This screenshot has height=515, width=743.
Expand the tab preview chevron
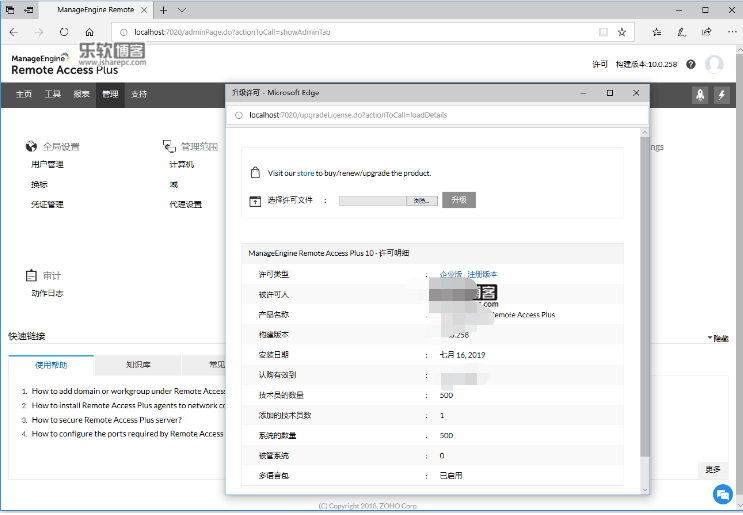182,10
